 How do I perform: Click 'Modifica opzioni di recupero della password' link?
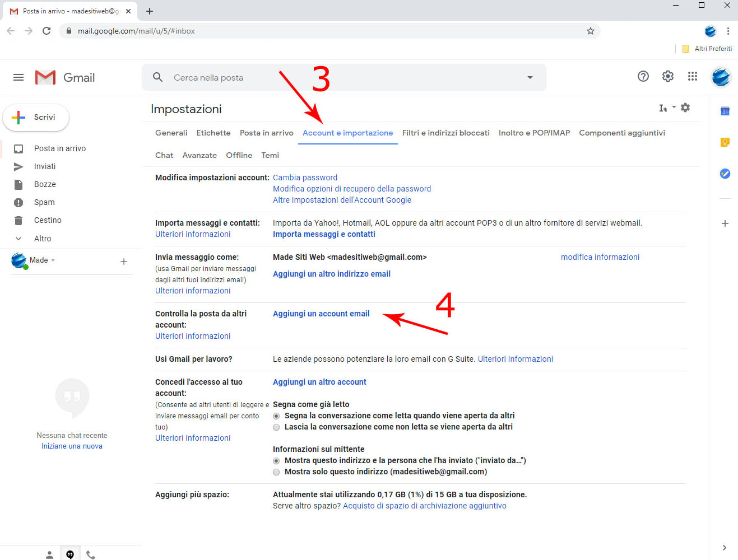tap(352, 189)
